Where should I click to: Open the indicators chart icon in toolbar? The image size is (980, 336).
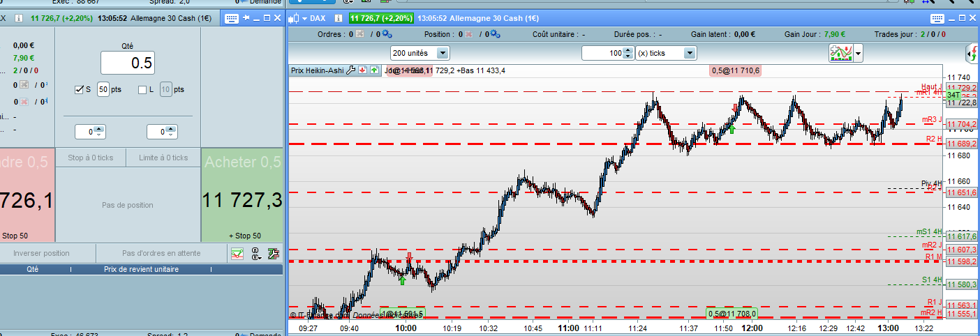coord(840,52)
